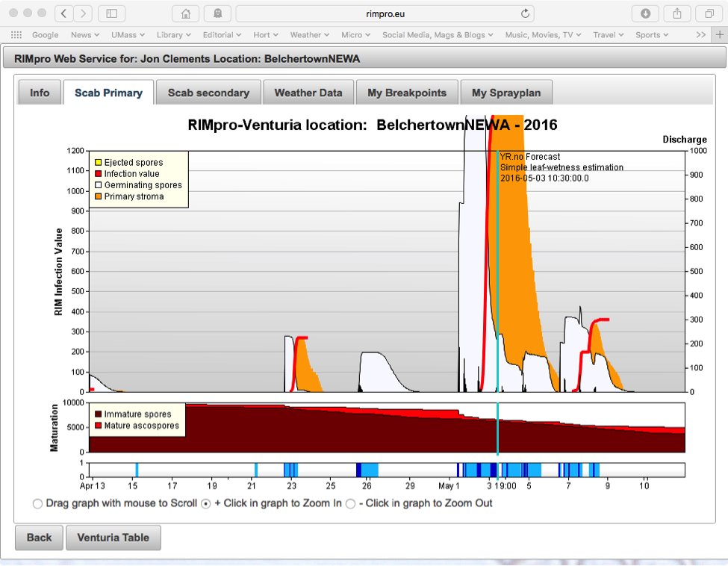Viewport: 728px width, 566px height.
Task: Click the rimpro.eu address bar
Action: click(x=385, y=13)
